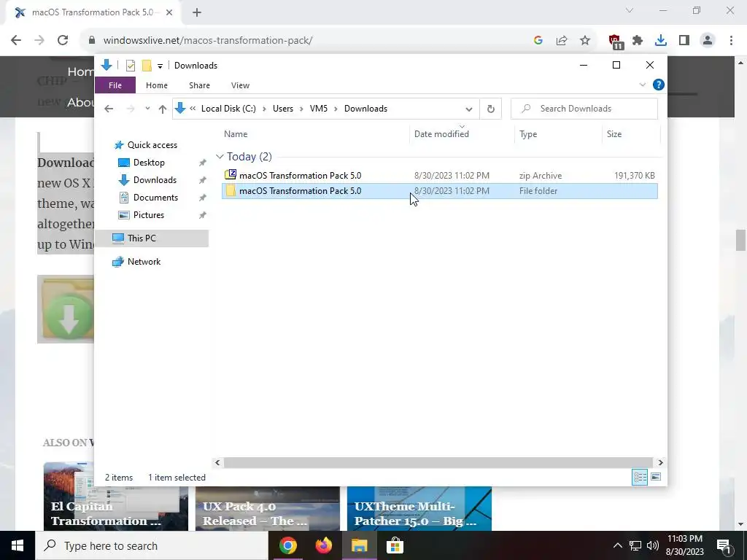This screenshot has height=560, width=747.
Task: Switch to the Home ribbon tab
Action: (157, 85)
